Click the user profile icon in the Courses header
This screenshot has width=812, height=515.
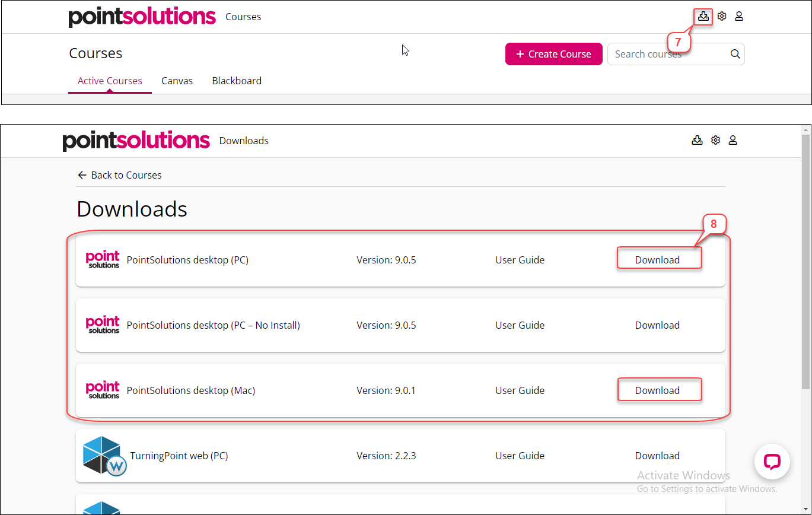click(739, 17)
